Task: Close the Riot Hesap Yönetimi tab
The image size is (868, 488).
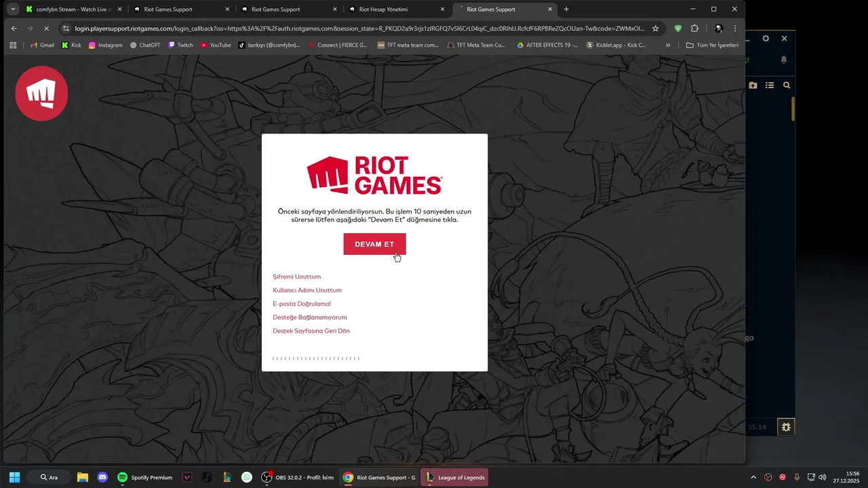Action: pyautogui.click(x=443, y=9)
